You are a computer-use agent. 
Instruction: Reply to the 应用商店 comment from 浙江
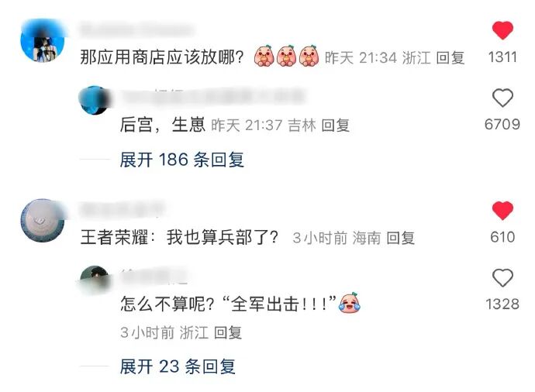click(450, 57)
